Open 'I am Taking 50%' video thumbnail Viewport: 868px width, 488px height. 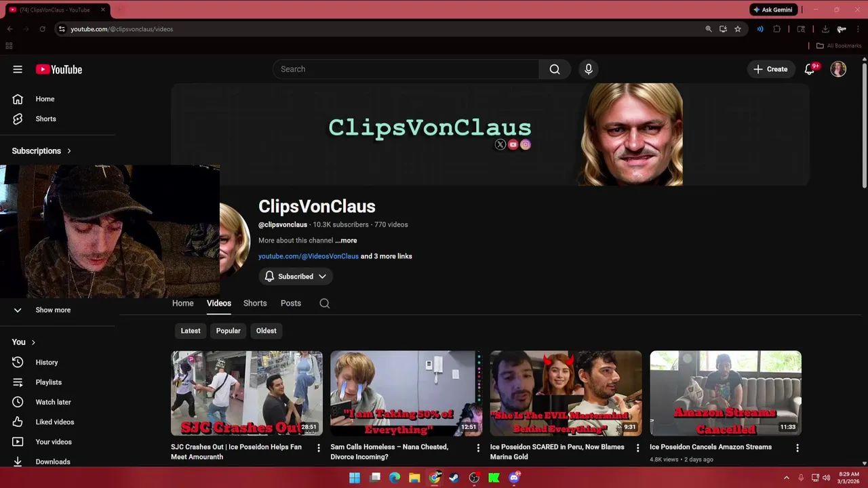pyautogui.click(x=406, y=393)
